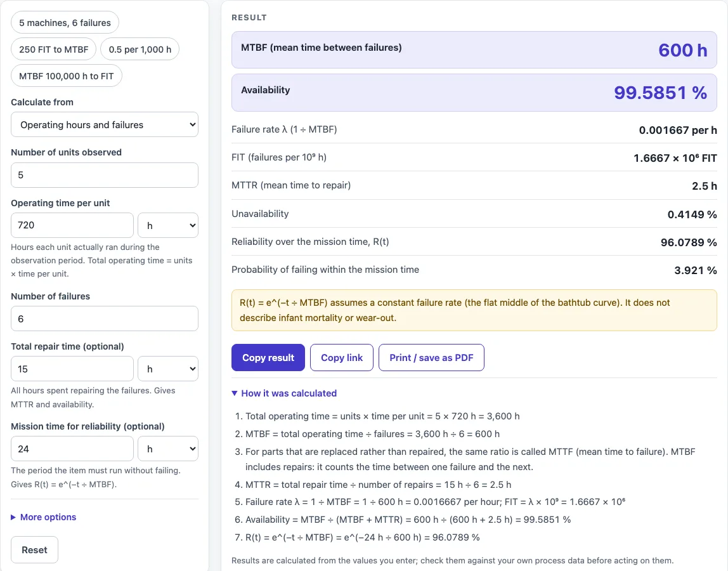Click the step "Availability = MTBF ÷ (MTBF + MTTR)"

pyautogui.click(x=408, y=520)
